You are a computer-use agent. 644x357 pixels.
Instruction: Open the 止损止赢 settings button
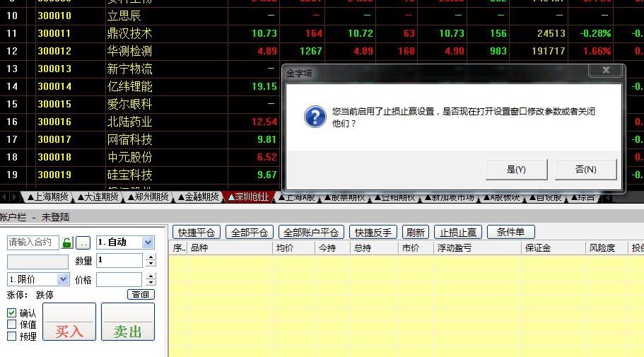click(458, 232)
